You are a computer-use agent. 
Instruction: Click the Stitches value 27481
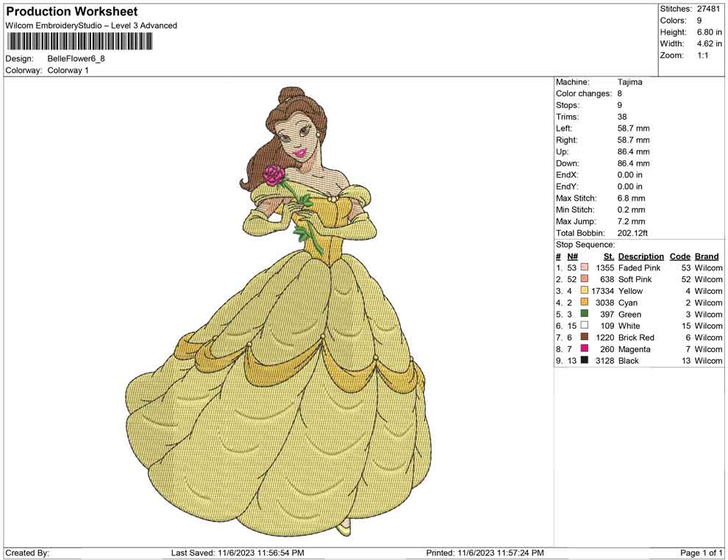point(709,9)
